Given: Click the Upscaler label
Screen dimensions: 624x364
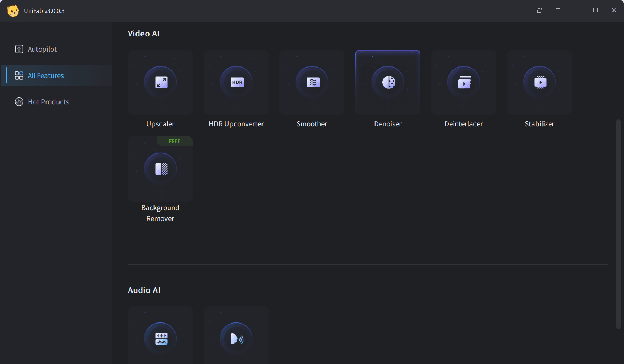Looking at the screenshot, I should coord(160,124).
